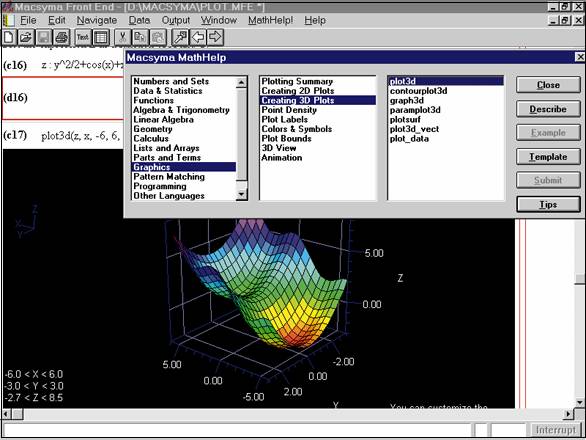Open the File menu
The height and width of the screenshot is (440, 586).
[28, 21]
